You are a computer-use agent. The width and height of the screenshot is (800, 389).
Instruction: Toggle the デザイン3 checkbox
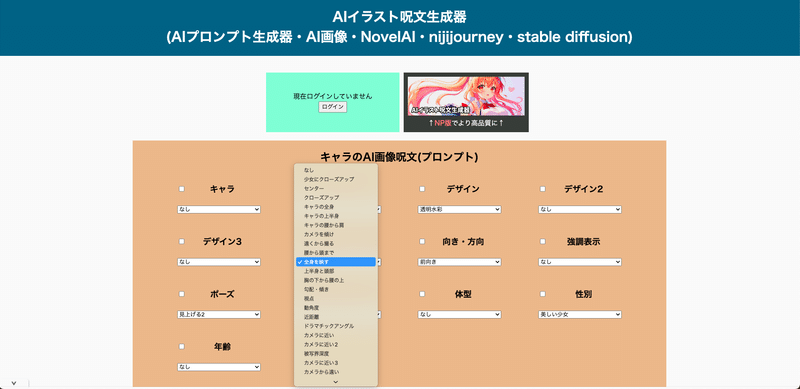pyautogui.click(x=182, y=241)
